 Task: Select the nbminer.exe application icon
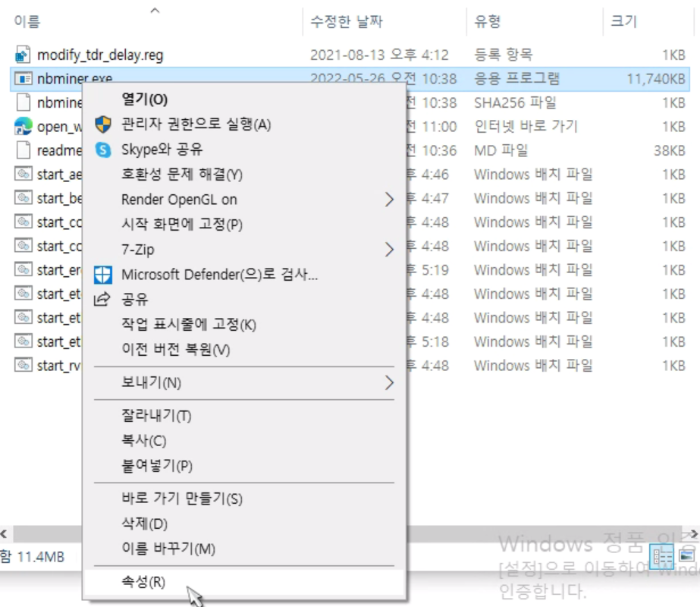click(x=24, y=79)
